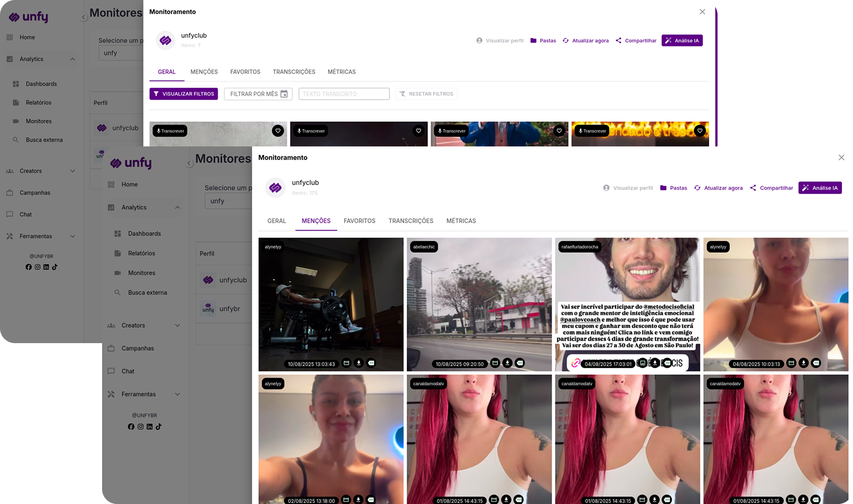Open Busca externa in the back window sidebar
Screen dimensions: 853x504
(44, 140)
